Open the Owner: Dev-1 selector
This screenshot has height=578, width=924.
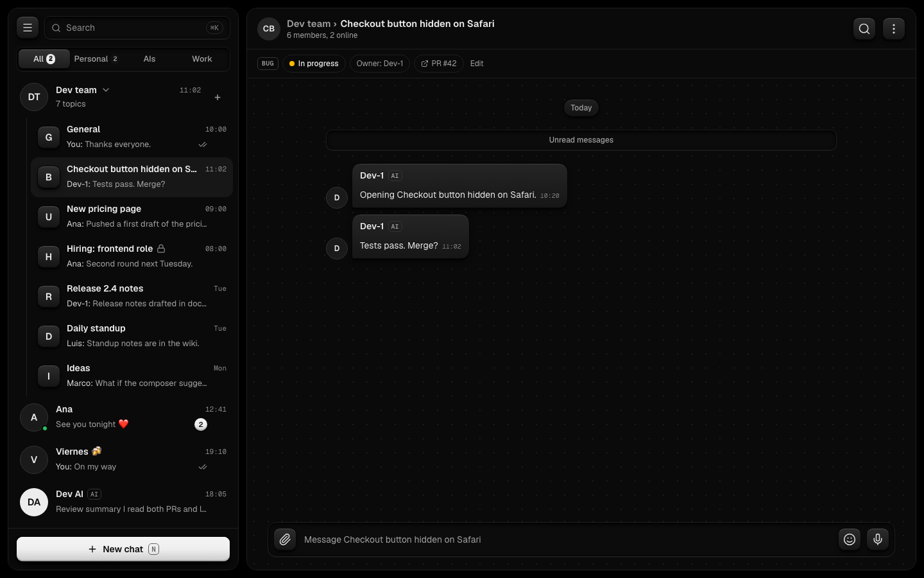(380, 64)
